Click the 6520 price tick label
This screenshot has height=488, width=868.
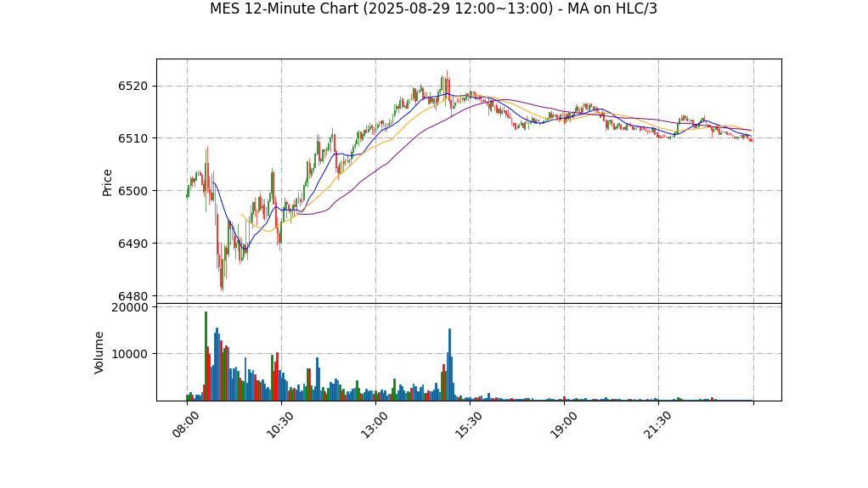[x=132, y=86]
